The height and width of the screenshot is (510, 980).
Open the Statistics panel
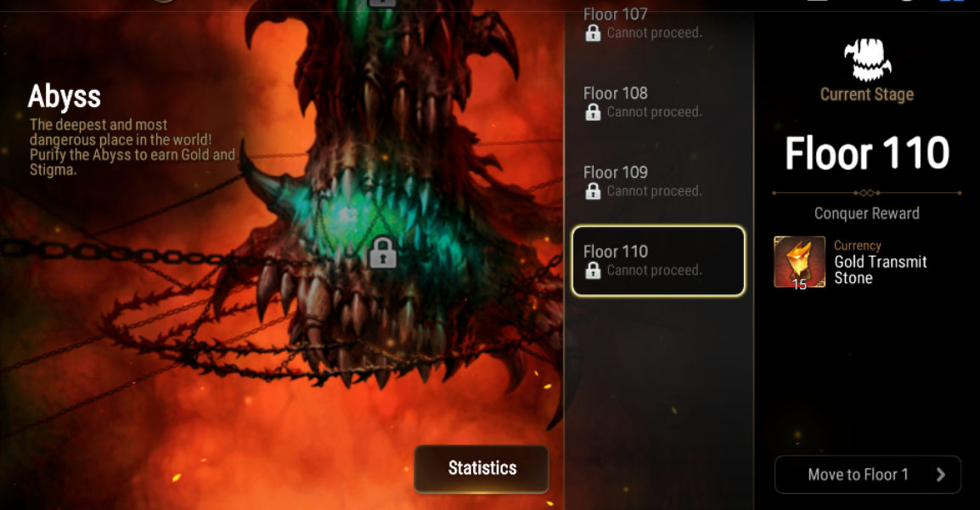pyautogui.click(x=482, y=468)
